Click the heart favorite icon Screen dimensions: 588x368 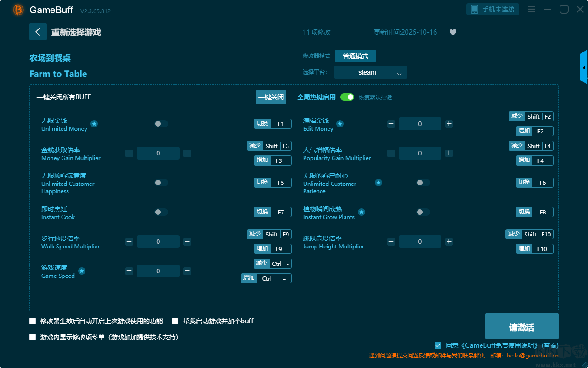(453, 32)
